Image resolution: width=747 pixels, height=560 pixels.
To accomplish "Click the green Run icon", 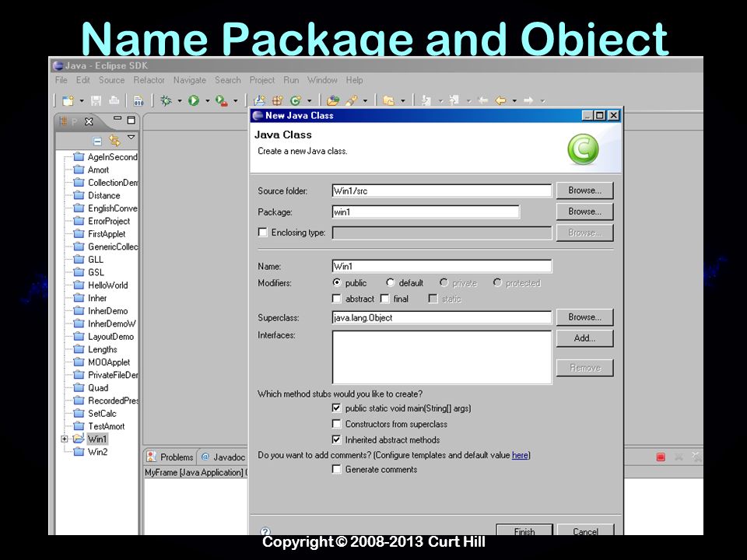I will (x=194, y=100).
